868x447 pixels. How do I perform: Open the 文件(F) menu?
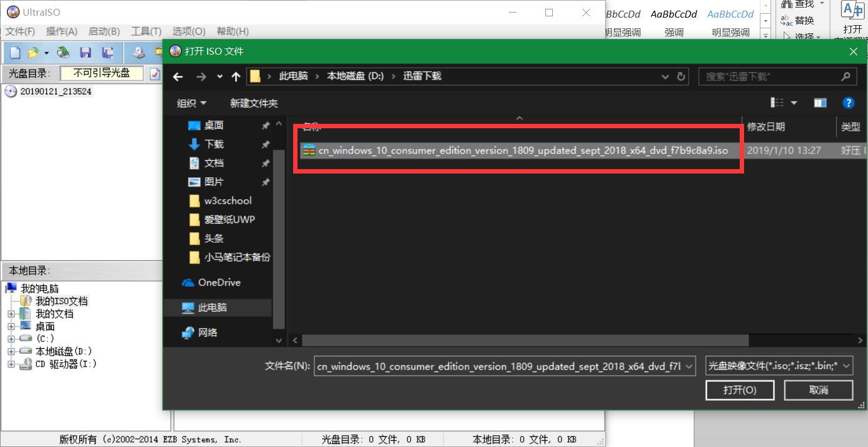tap(19, 31)
